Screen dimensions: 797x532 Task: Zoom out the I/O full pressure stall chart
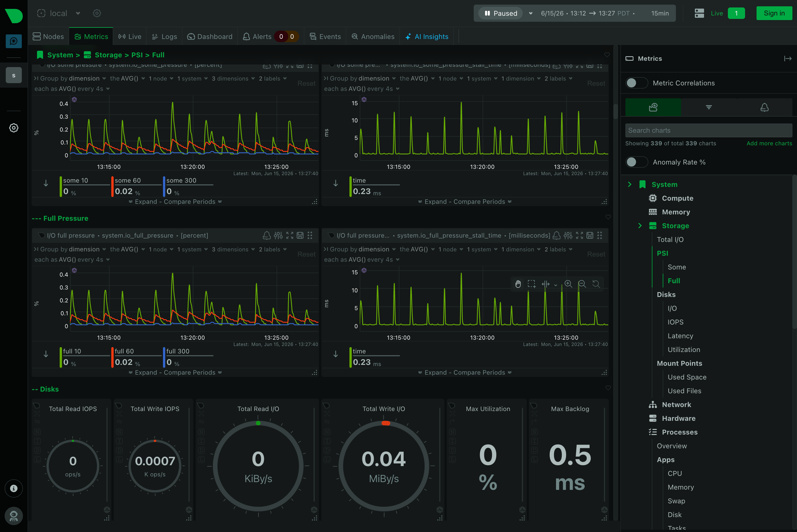pos(582,284)
